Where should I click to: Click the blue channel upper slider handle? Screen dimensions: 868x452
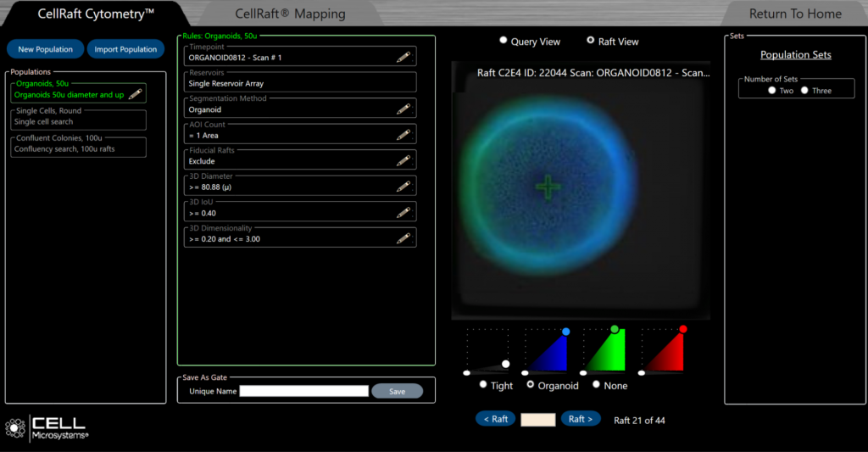coord(565,332)
